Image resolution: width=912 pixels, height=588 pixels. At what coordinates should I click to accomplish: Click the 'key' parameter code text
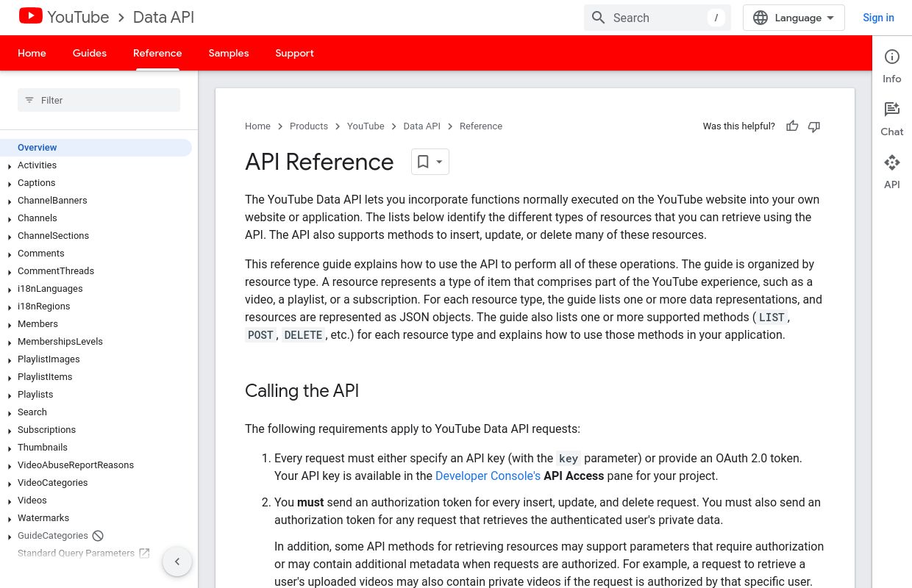click(x=569, y=459)
